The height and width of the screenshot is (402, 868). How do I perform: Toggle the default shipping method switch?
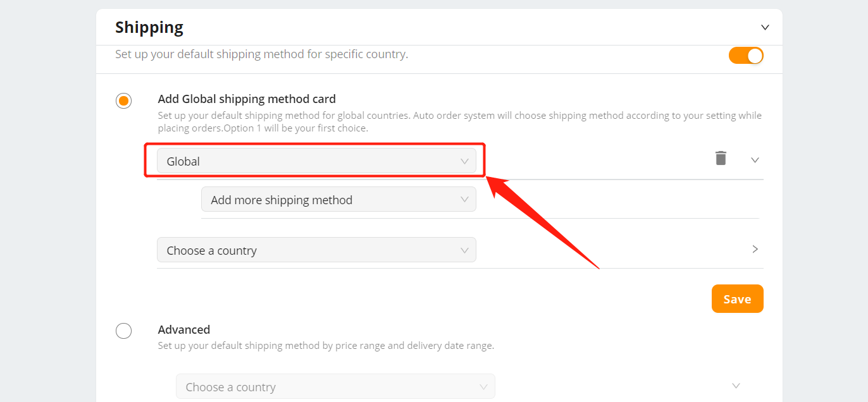(x=746, y=56)
